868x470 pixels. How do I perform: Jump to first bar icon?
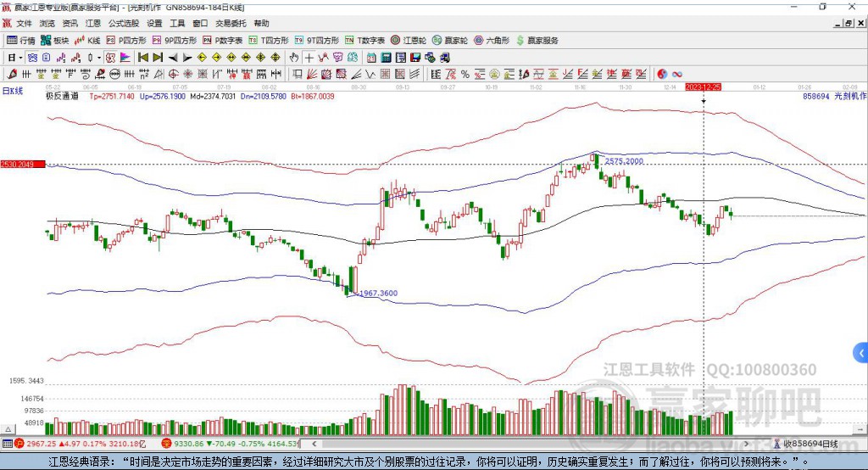pyautogui.click(x=142, y=58)
